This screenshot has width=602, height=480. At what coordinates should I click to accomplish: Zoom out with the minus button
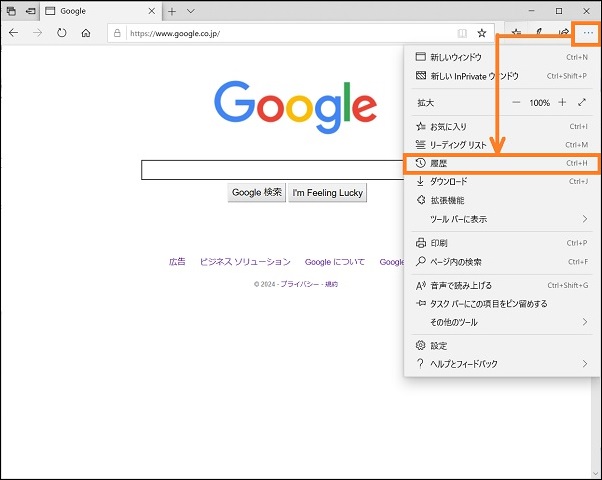click(516, 102)
